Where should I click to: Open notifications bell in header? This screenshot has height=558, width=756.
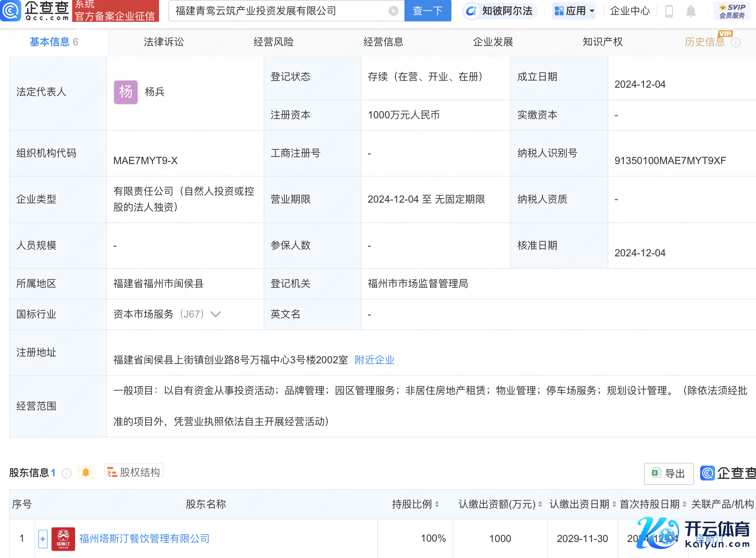coord(691,11)
